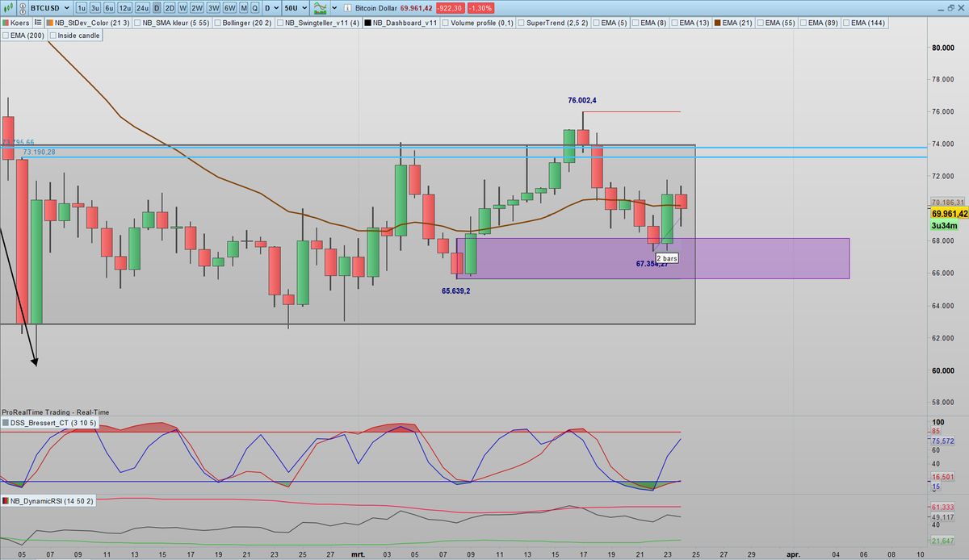Screen dimensions: 969x560
Task: Select the list view icon next to Koers
Action: 37,23
